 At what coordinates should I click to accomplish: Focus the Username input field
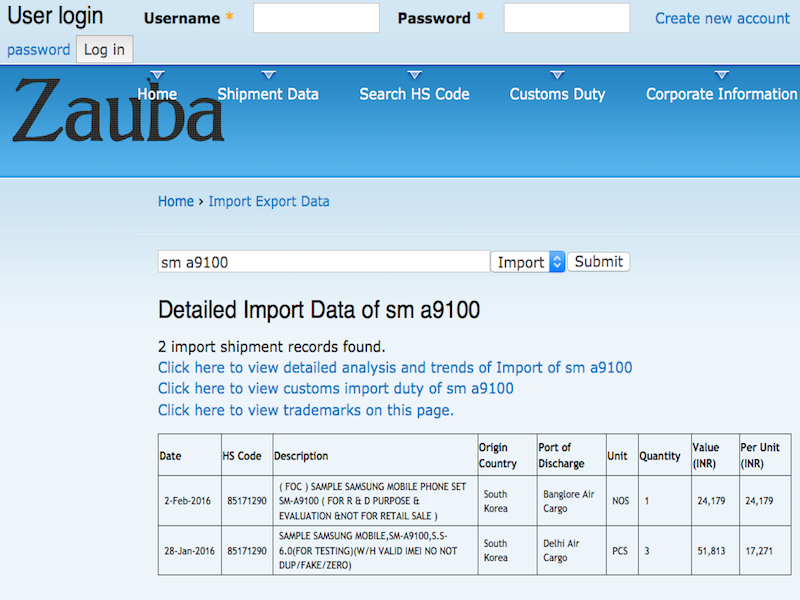coord(316,18)
